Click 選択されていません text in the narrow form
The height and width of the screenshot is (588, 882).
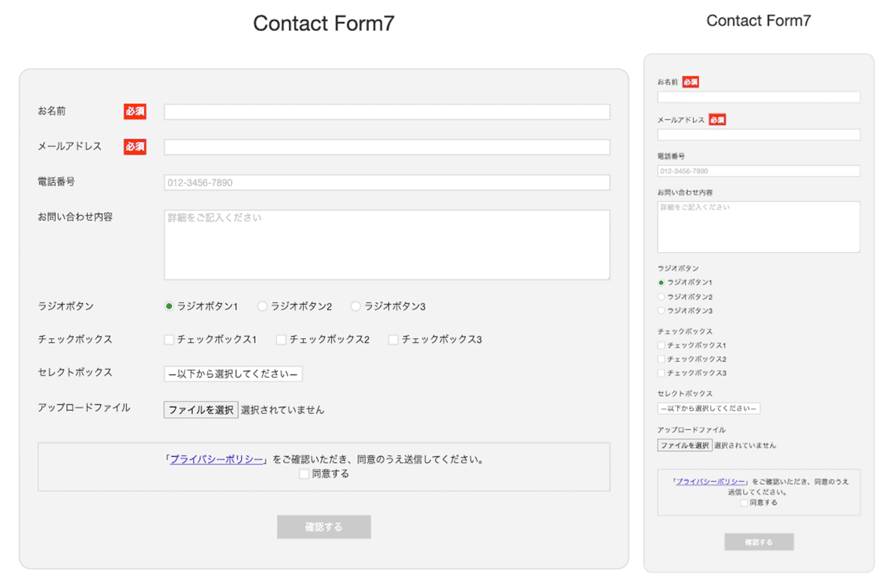pos(745,445)
